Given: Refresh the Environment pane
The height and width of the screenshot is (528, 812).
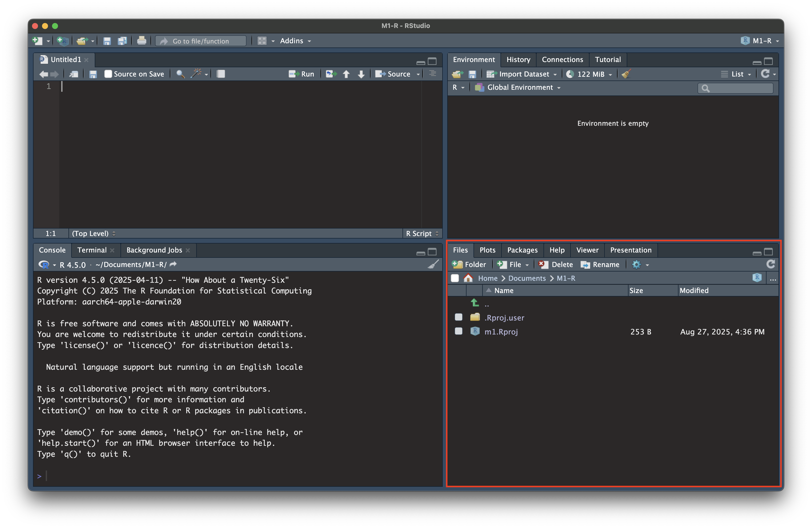Looking at the screenshot, I should pos(765,74).
